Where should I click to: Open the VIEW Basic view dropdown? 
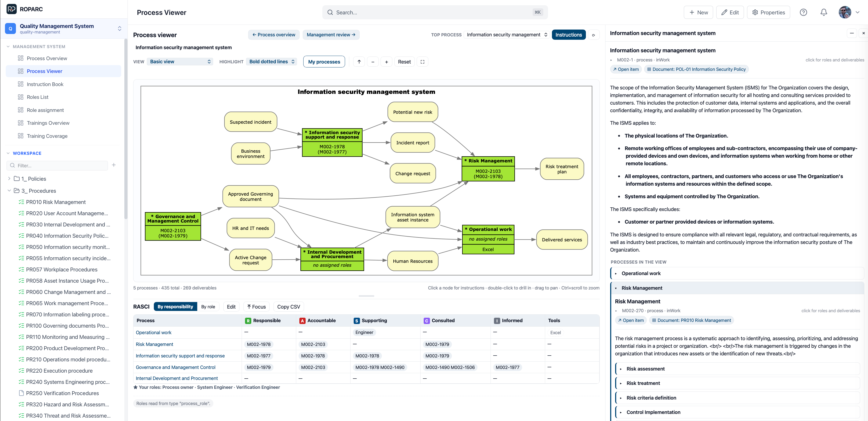pos(180,61)
